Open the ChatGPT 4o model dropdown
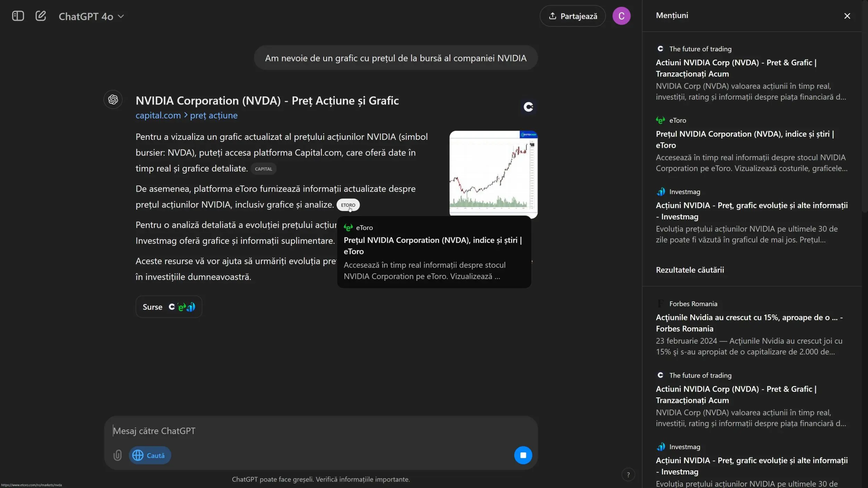Image resolution: width=868 pixels, height=488 pixels. click(x=91, y=16)
